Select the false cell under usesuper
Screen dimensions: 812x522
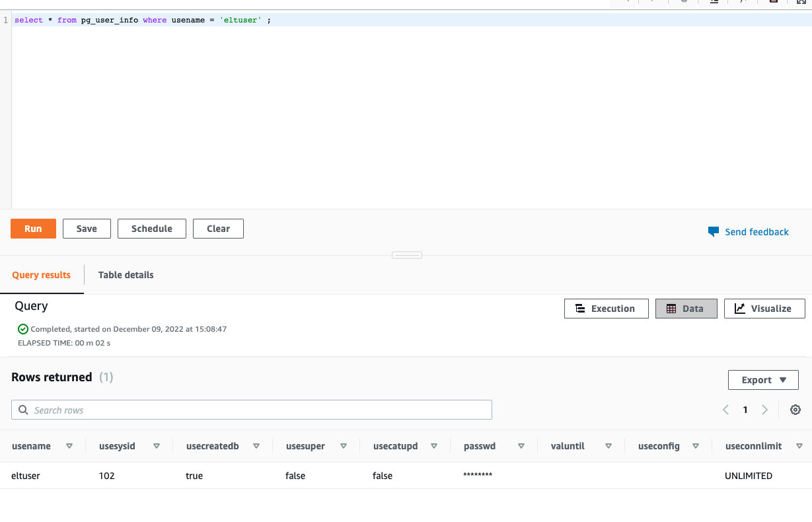(x=295, y=476)
